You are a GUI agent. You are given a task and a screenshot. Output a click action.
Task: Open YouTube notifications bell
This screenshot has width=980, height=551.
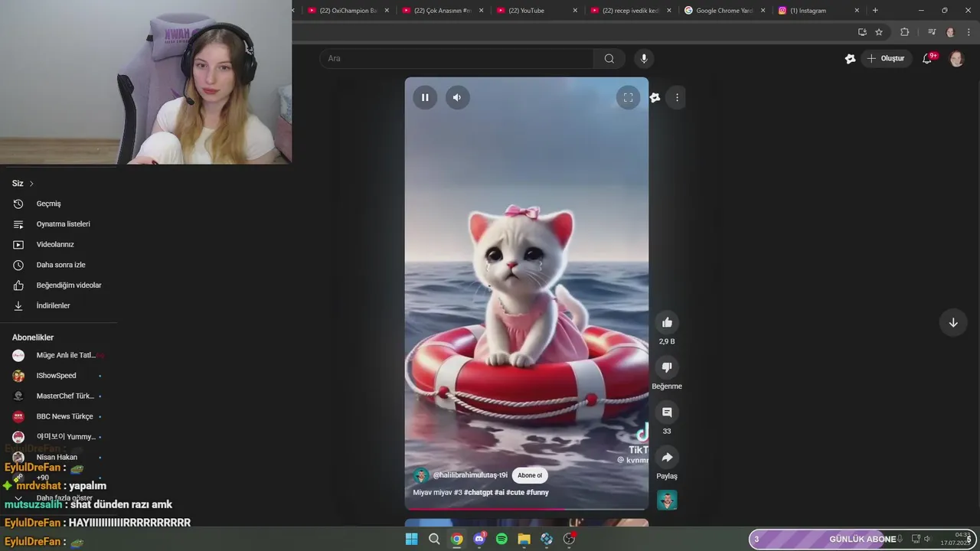click(927, 58)
